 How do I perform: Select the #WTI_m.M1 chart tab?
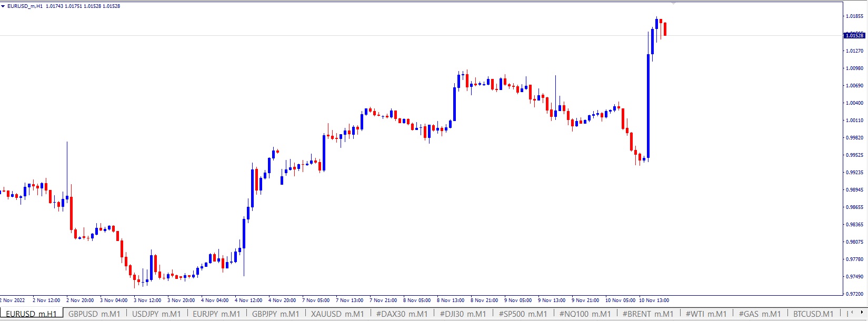(706, 314)
